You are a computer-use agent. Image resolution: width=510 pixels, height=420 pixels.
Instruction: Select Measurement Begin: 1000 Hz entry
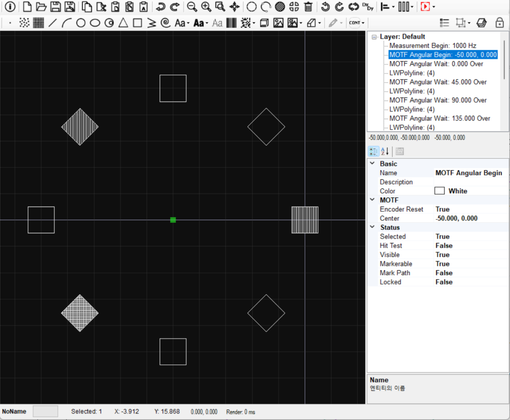click(x=433, y=45)
